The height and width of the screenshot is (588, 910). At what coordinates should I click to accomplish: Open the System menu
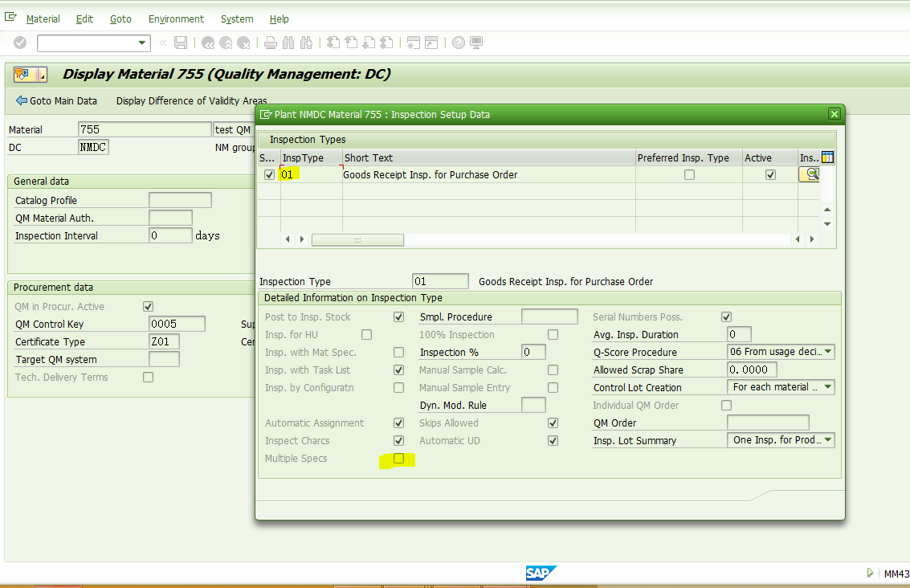(x=237, y=19)
